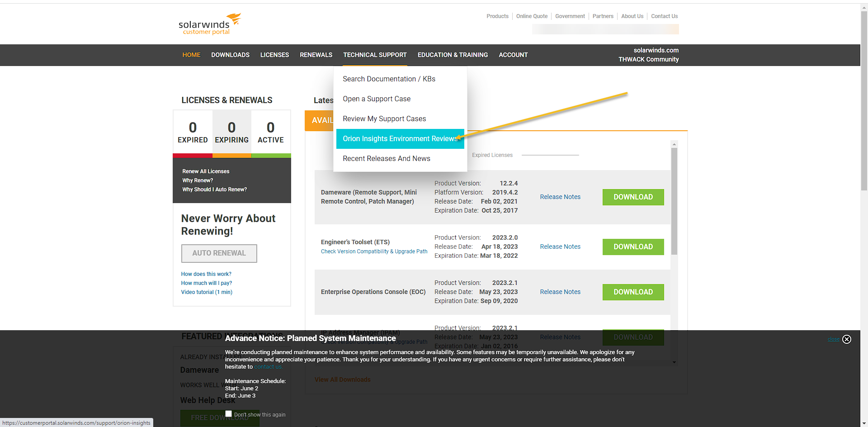Open Release Notes for Dameware
This screenshot has width=868, height=427.
click(560, 197)
